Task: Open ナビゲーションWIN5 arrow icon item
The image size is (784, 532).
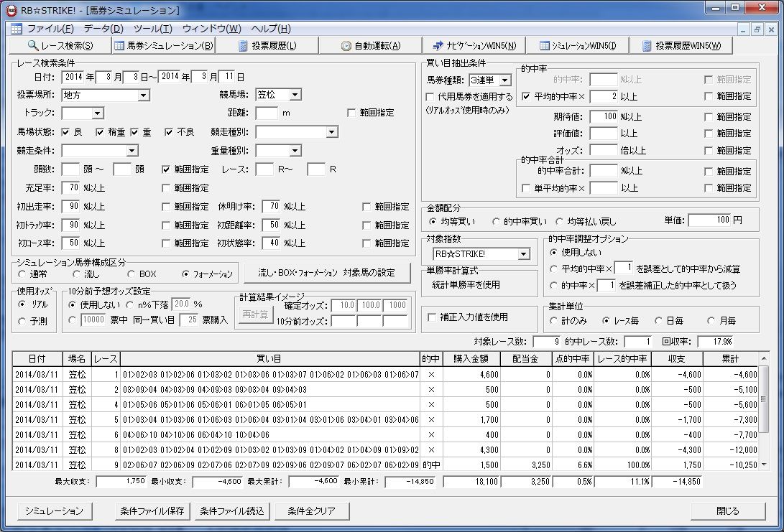Action: click(474, 45)
